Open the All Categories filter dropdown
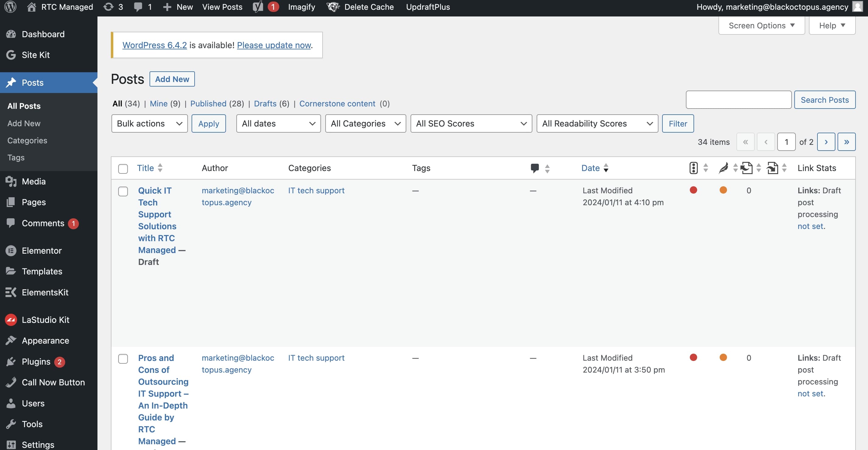The image size is (868, 450). click(365, 123)
